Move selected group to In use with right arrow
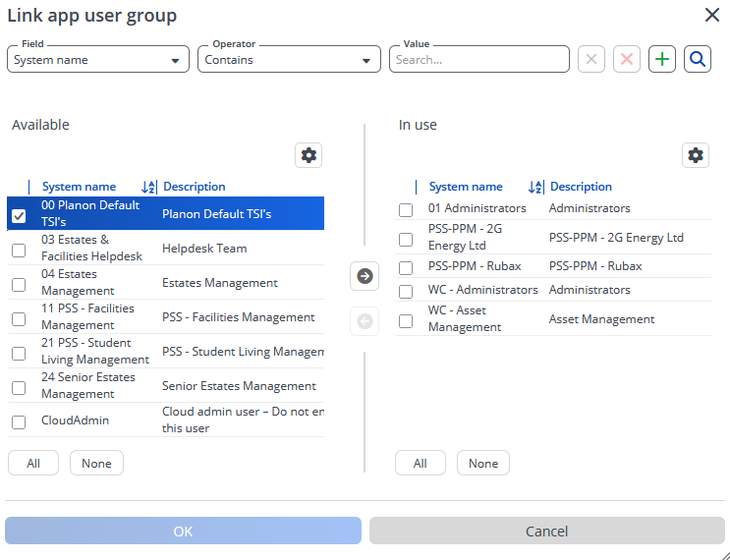This screenshot has width=730, height=560. pos(365,276)
